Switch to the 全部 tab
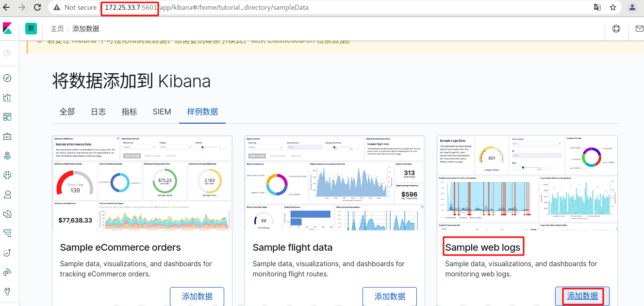This screenshot has width=644, height=306. click(x=67, y=112)
